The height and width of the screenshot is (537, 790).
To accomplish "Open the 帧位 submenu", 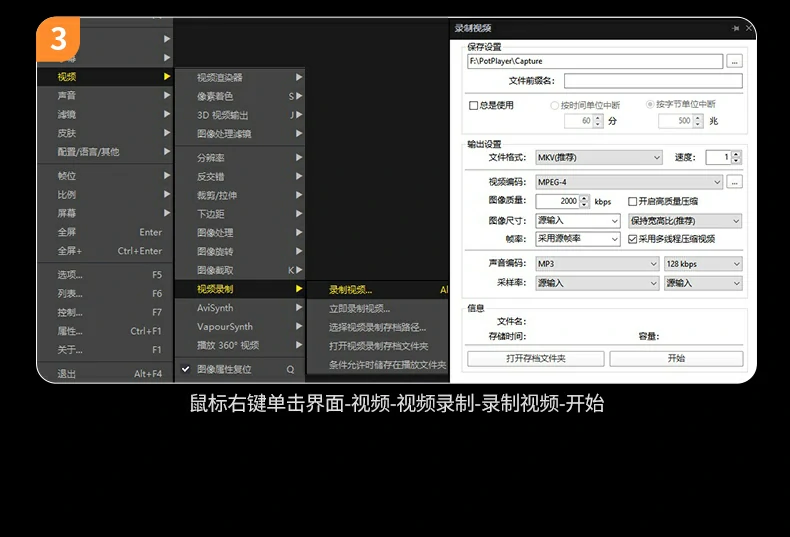I will [x=105, y=176].
